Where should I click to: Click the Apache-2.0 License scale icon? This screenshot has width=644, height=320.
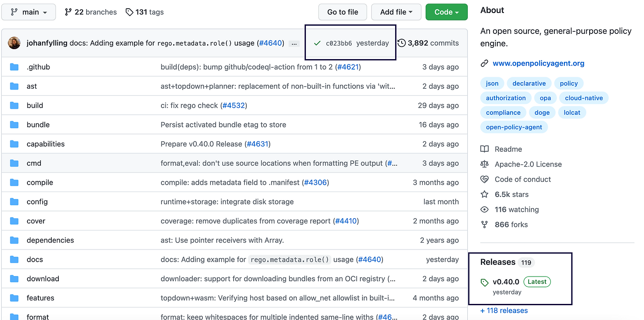coord(484,164)
